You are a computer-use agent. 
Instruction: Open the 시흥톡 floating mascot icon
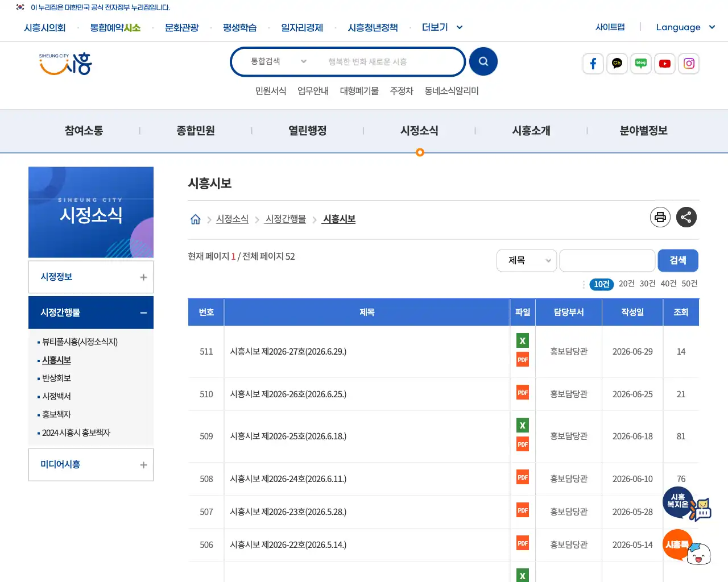686,547
